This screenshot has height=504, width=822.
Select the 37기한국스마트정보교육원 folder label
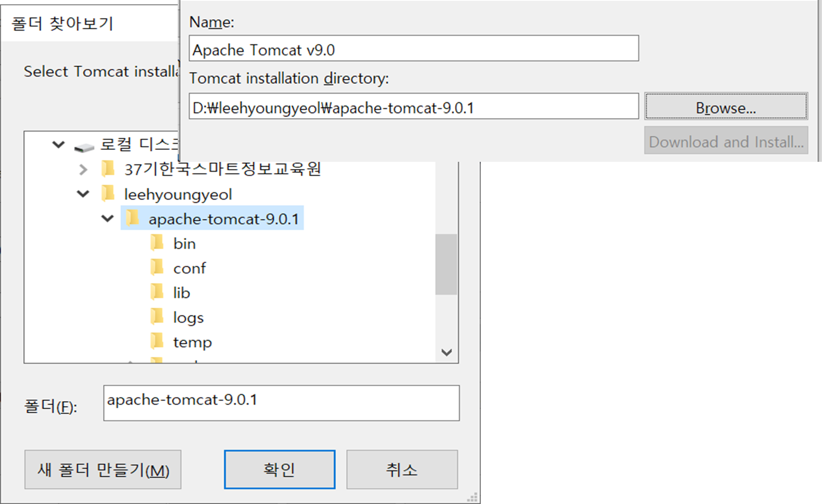[222, 169]
